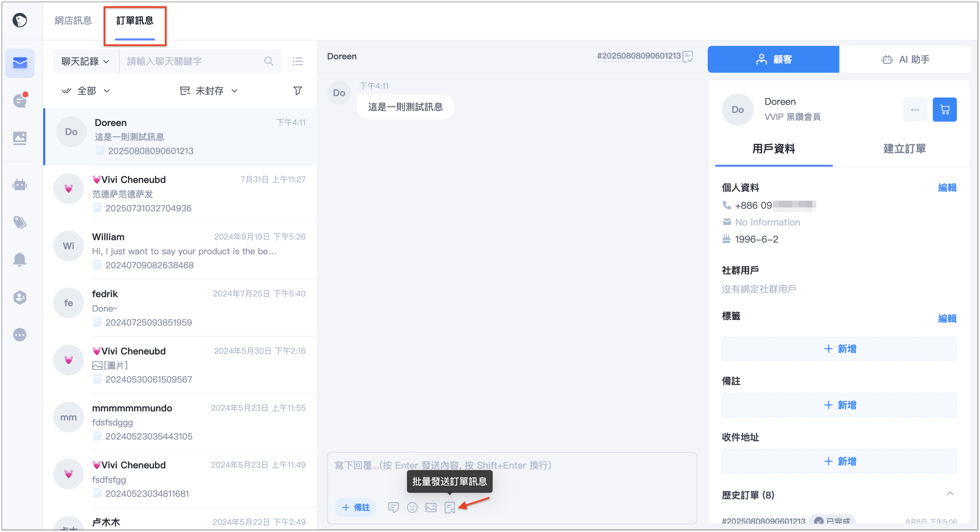Open the customer three-dot menu
980x532 pixels.
(x=915, y=110)
